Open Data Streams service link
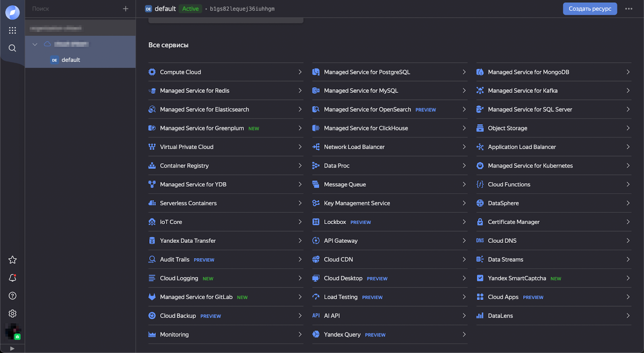 506,260
